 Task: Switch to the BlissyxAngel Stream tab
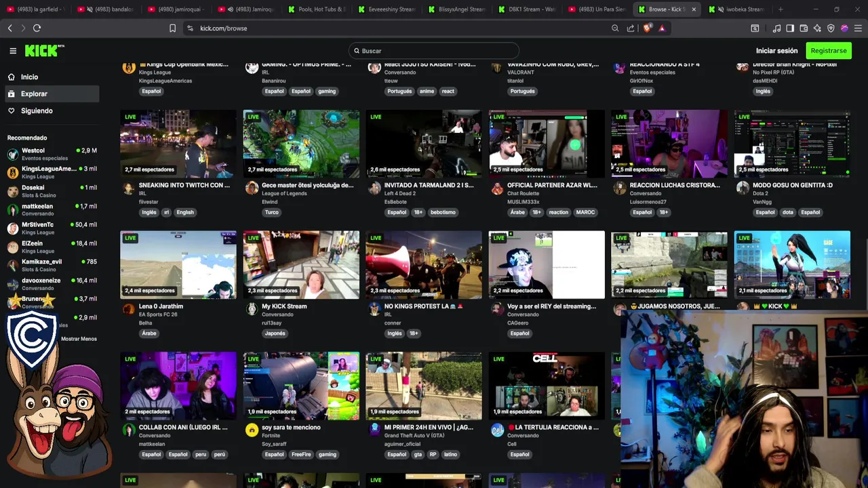pyautogui.click(x=456, y=9)
